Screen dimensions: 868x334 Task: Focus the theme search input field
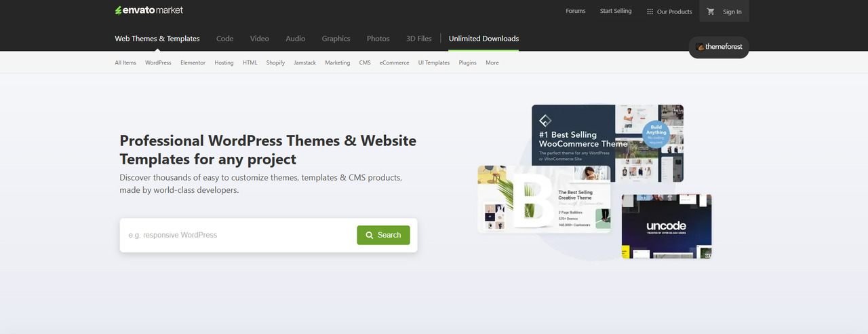[239, 235]
